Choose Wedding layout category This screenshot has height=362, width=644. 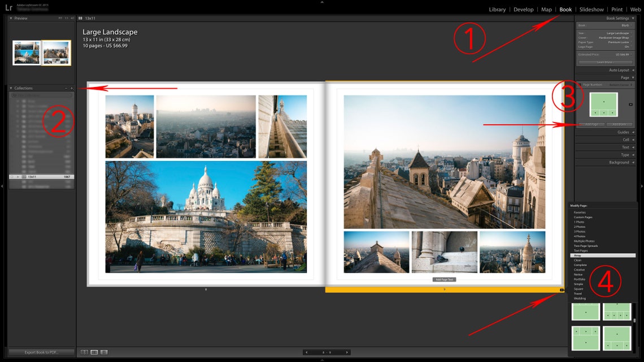point(580,298)
